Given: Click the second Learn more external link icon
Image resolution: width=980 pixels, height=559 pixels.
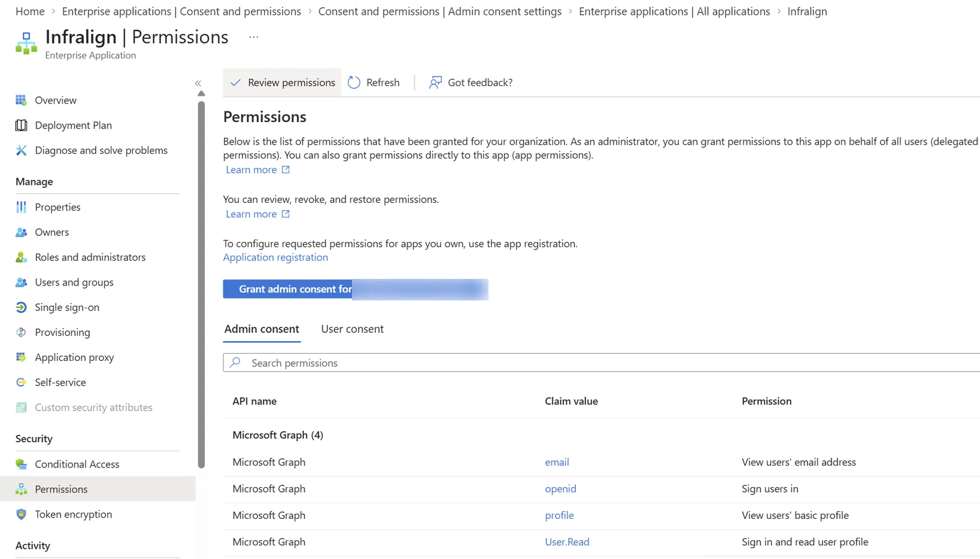Looking at the screenshot, I should (x=286, y=214).
